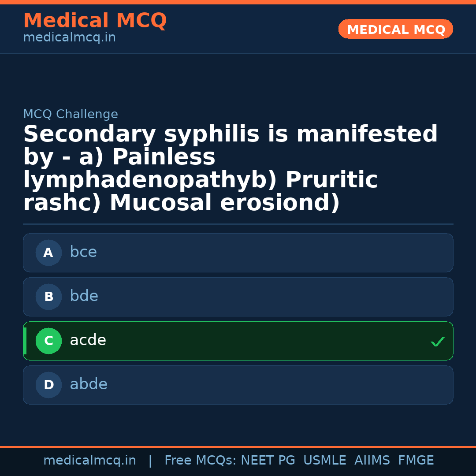The image size is (476, 476).
Task: Click the 'MCQ Challenge' label
Action: 71,114
